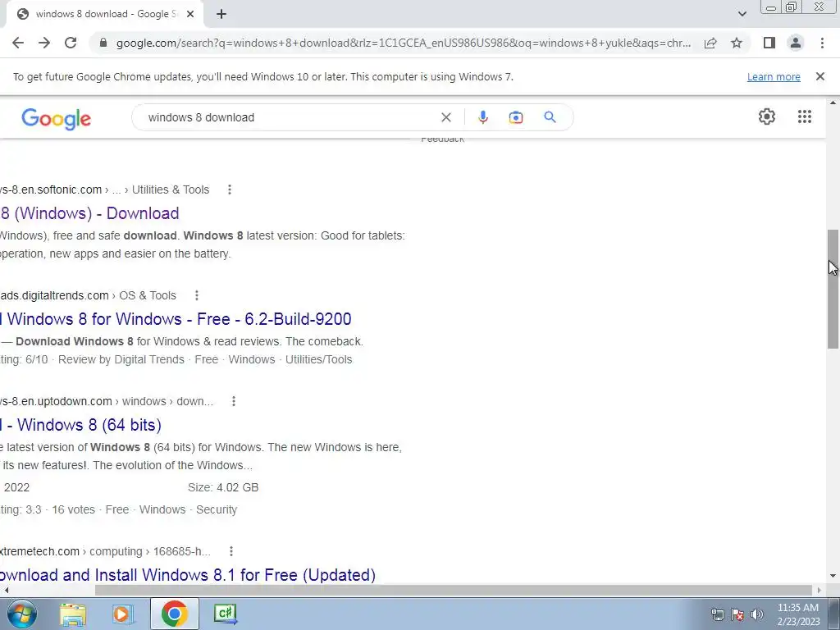
Task: Clear the search box with X
Action: (x=445, y=117)
